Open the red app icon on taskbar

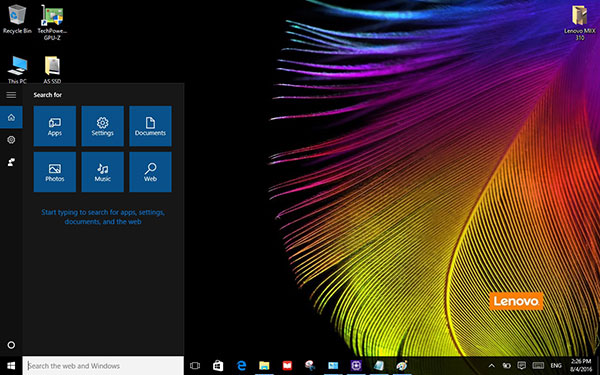point(287,366)
